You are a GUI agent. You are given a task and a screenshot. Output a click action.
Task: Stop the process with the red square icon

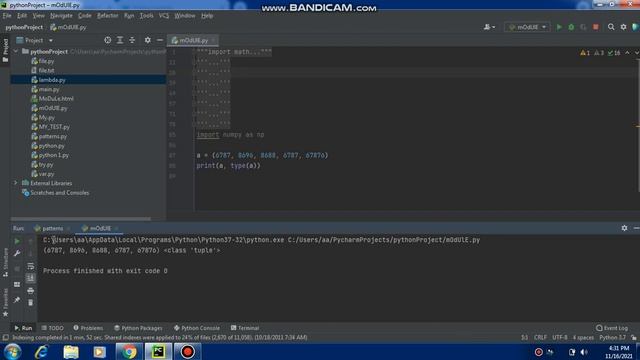pos(596,27)
